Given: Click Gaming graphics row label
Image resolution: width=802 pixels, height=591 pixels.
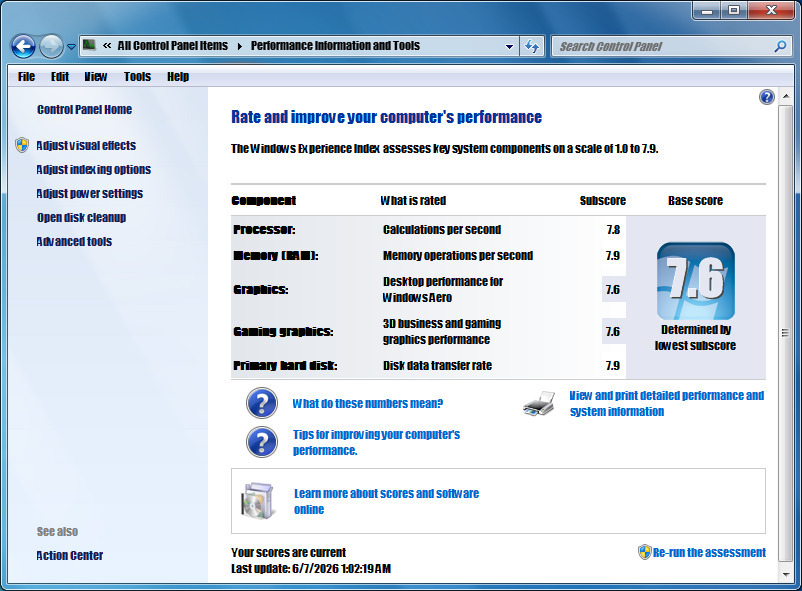Looking at the screenshot, I should pyautogui.click(x=283, y=332).
